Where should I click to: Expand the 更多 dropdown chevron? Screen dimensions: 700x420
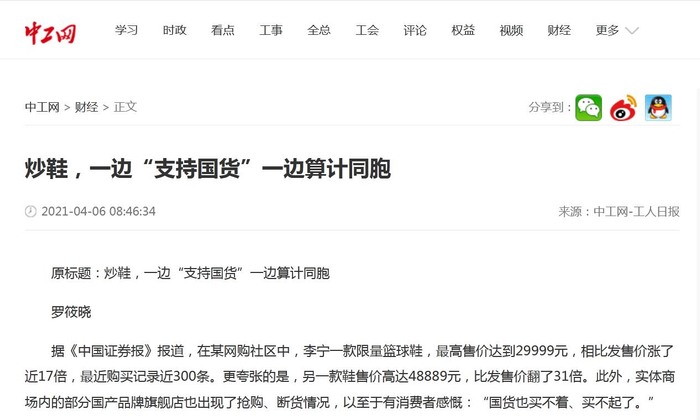pos(632,31)
